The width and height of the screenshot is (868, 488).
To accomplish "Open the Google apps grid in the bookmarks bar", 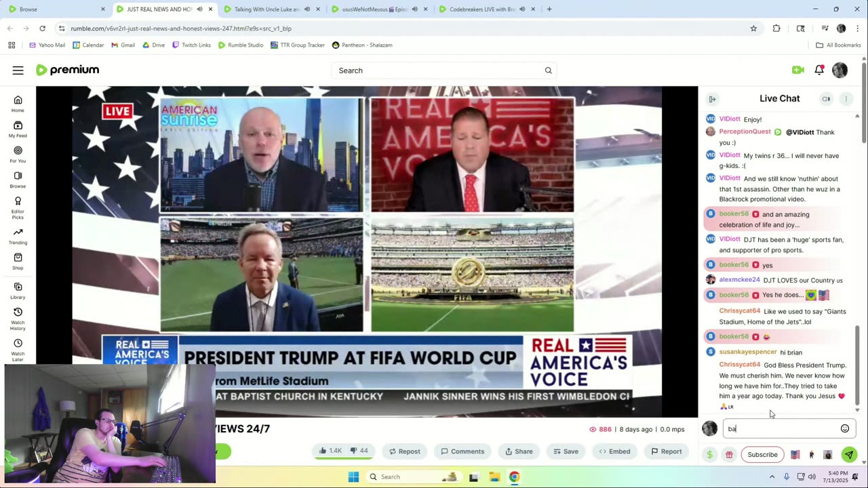I will 12,45.
